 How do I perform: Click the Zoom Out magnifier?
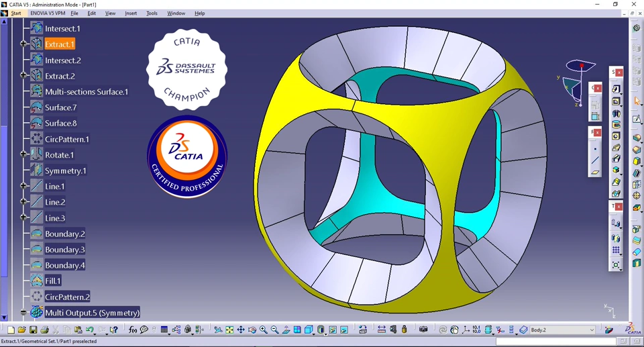(x=275, y=330)
